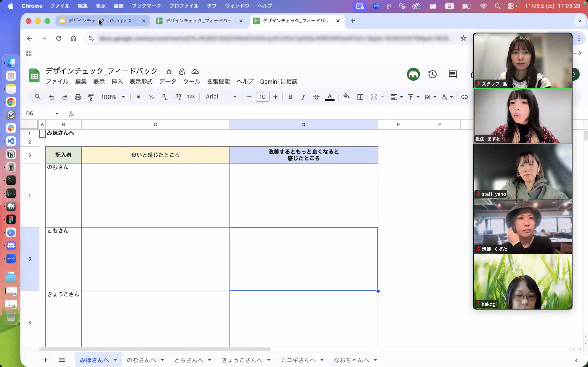Format the cell as a percentage
Image resolution: width=588 pixels, height=367 pixels.
(151, 97)
